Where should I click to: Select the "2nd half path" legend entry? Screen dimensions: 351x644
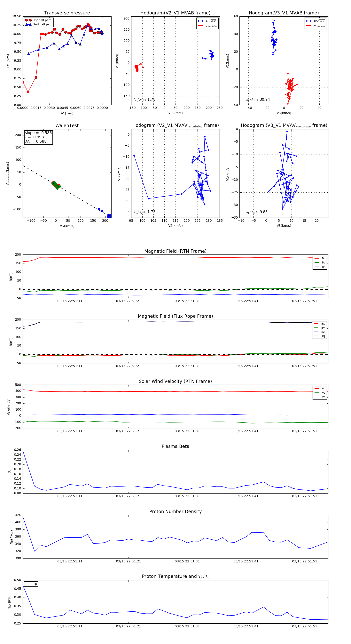pos(39,25)
